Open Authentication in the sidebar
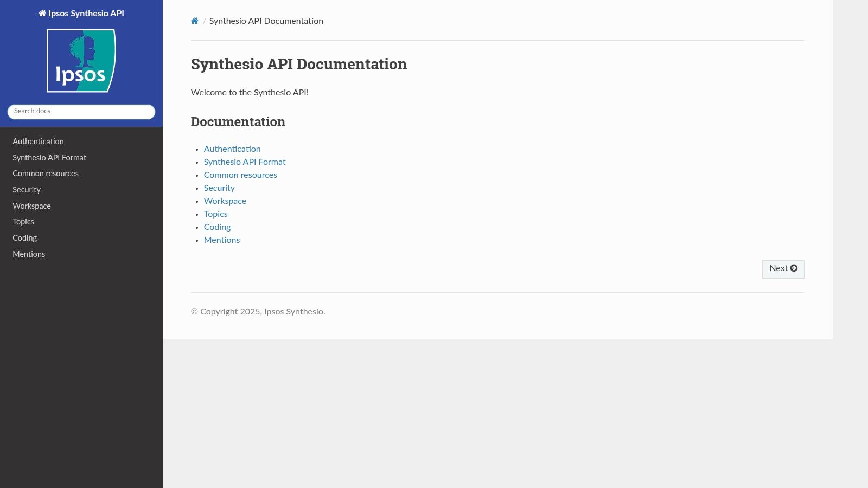The height and width of the screenshot is (488, 868). pyautogui.click(x=38, y=142)
